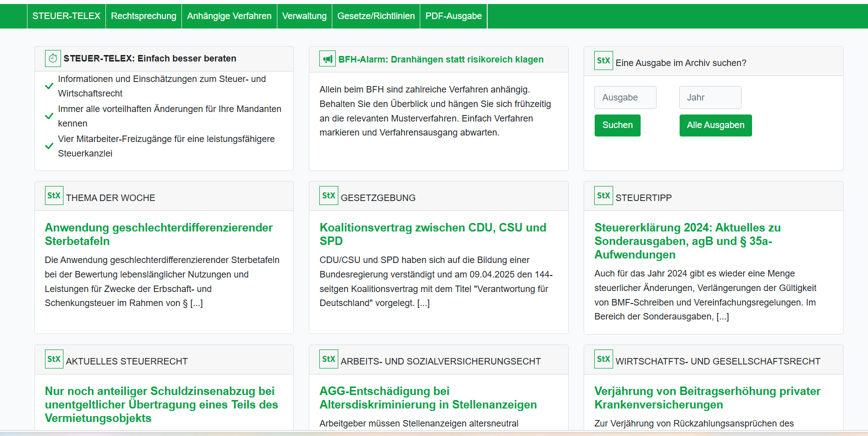This screenshot has width=868, height=436.
Task: Click checkmark next to Vier Mitarbeiter-Freizugänge
Action: pos(49,146)
